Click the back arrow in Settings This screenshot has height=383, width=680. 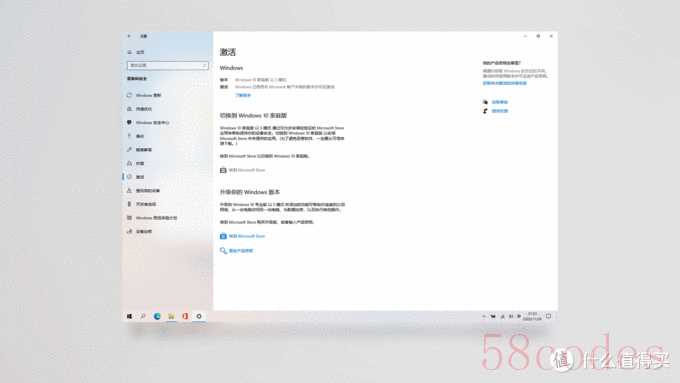pyautogui.click(x=129, y=36)
